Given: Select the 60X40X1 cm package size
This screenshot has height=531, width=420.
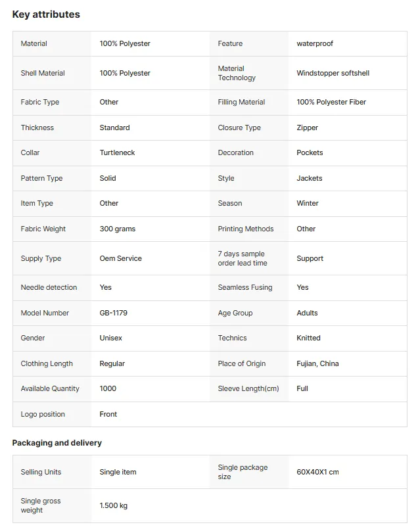Looking at the screenshot, I should [317, 472].
